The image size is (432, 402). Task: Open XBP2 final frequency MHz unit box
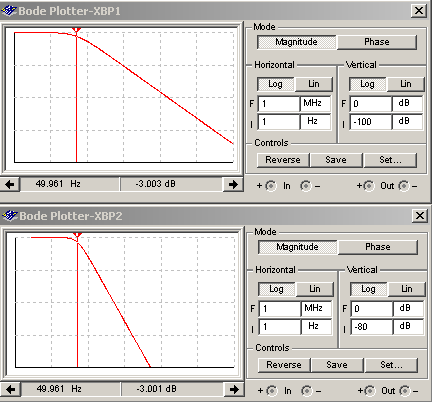coord(316,308)
